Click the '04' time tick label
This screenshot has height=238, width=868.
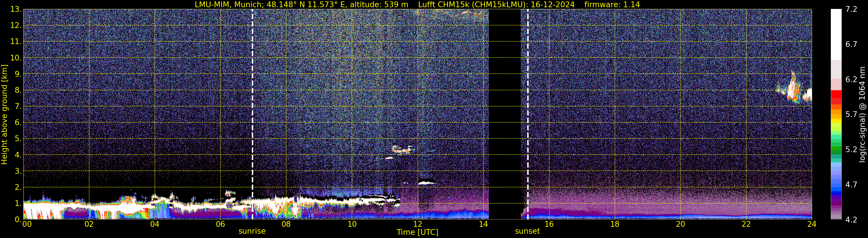[x=155, y=224]
